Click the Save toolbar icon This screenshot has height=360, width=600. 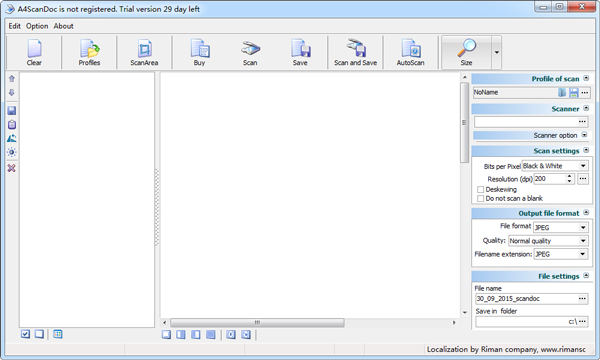(x=300, y=52)
